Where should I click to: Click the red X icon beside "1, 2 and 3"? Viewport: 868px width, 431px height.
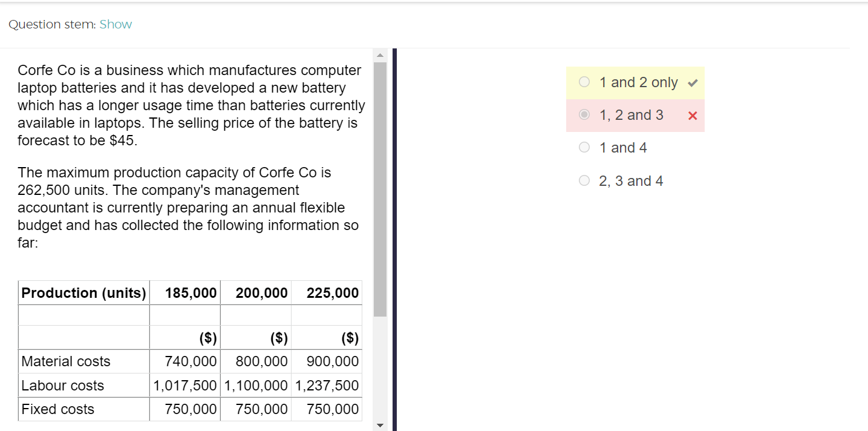coord(693,116)
